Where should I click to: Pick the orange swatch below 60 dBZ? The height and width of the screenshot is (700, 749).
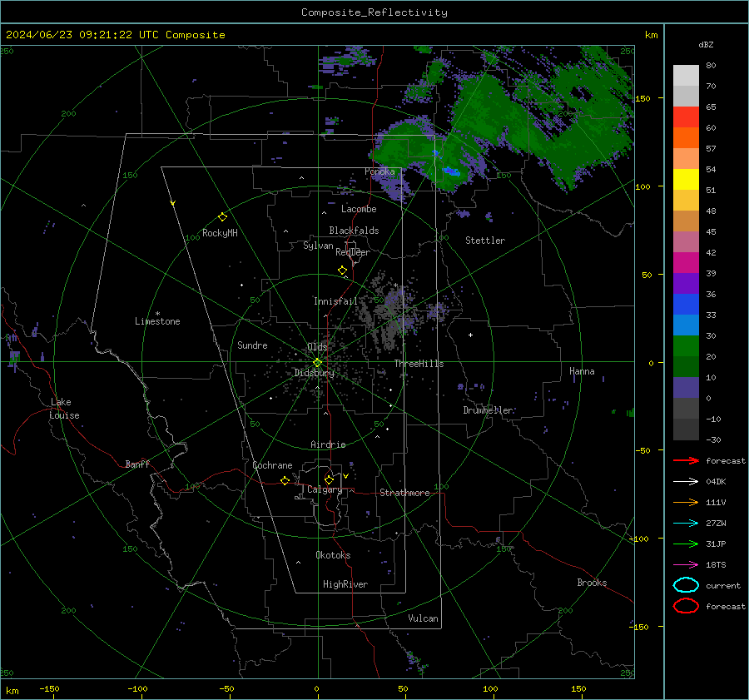[686, 138]
